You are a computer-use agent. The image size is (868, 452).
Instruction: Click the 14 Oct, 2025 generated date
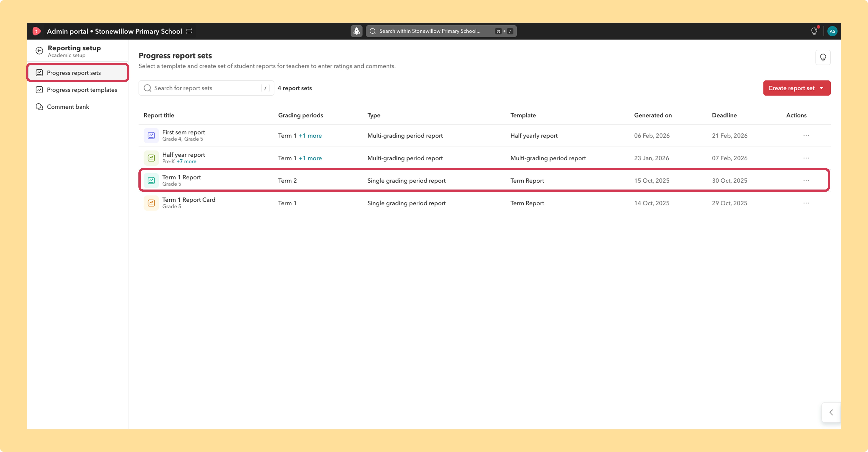click(x=652, y=203)
